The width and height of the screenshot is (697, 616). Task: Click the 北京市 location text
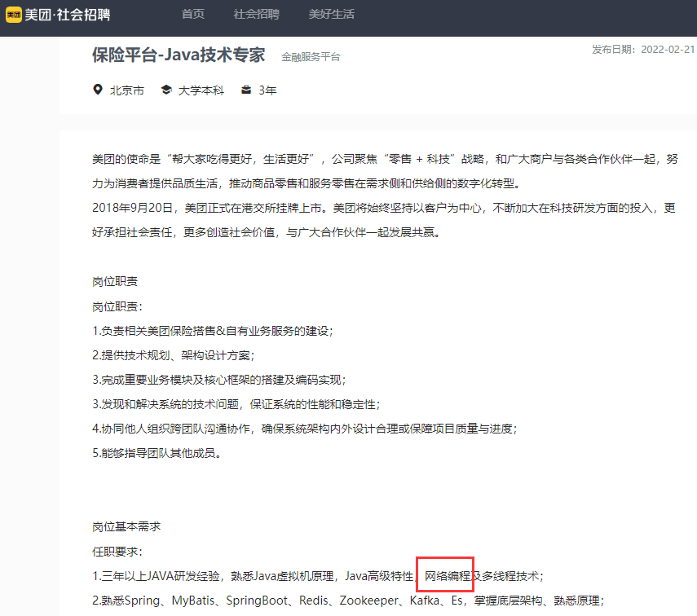pos(127,90)
